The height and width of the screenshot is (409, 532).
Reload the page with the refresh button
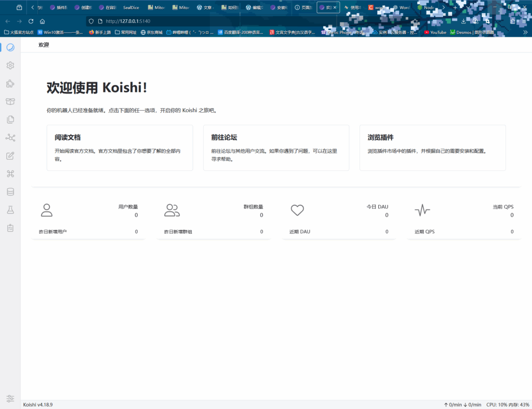tap(31, 21)
